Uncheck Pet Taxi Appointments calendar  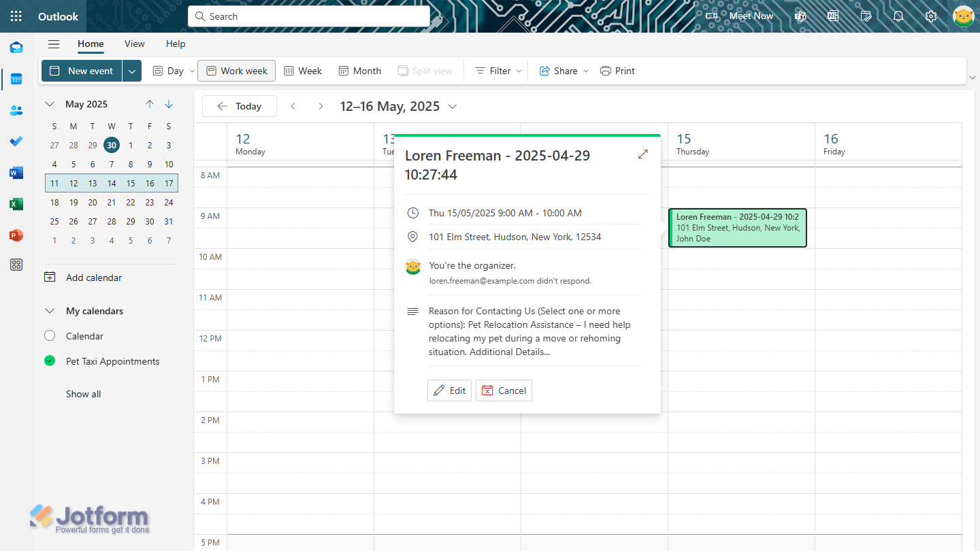pyautogui.click(x=50, y=361)
